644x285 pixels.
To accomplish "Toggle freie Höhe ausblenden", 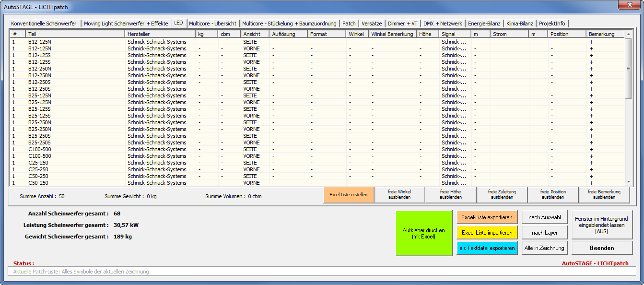I will click(x=451, y=195).
